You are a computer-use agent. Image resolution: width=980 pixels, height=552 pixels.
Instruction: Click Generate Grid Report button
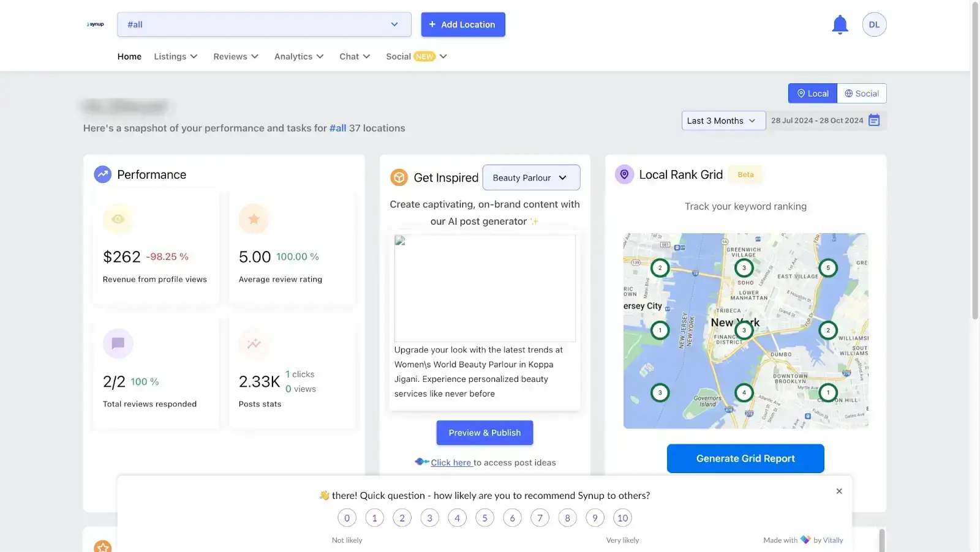tap(745, 458)
